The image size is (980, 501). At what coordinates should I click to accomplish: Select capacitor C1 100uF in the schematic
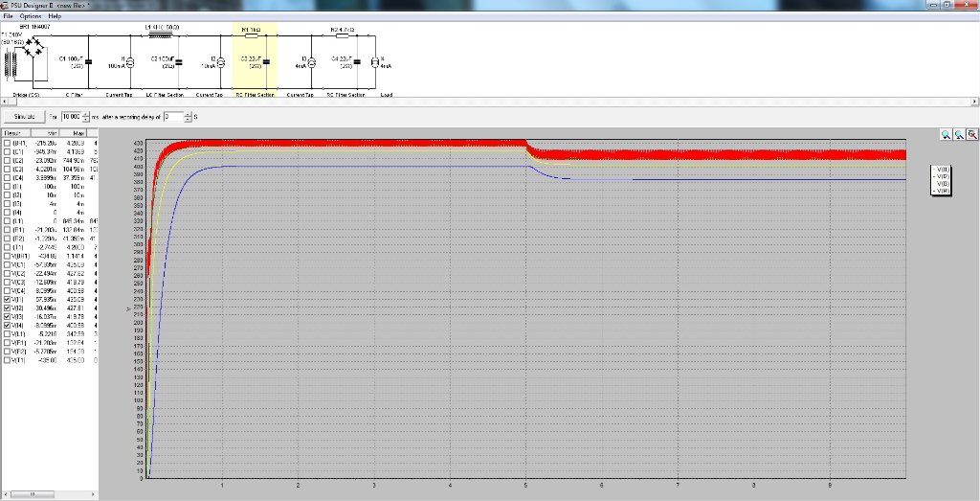[89, 63]
